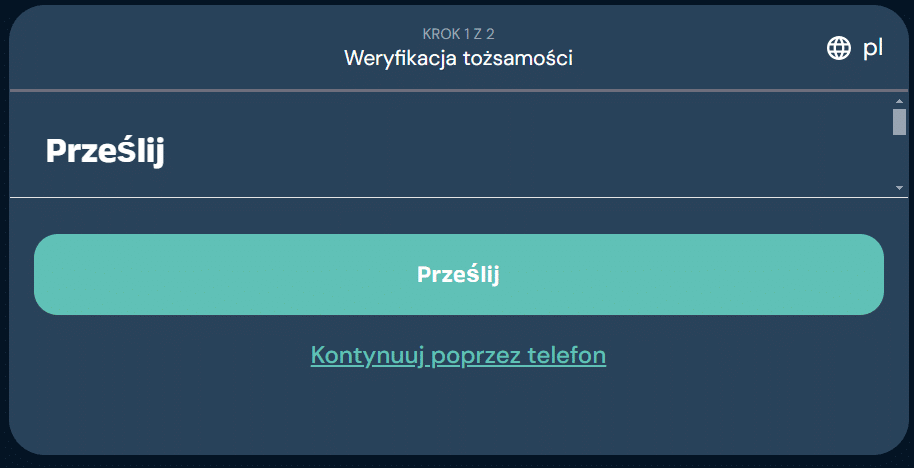This screenshot has width=914, height=468.
Task: Click the scrollbar up arrow
Action: click(899, 101)
